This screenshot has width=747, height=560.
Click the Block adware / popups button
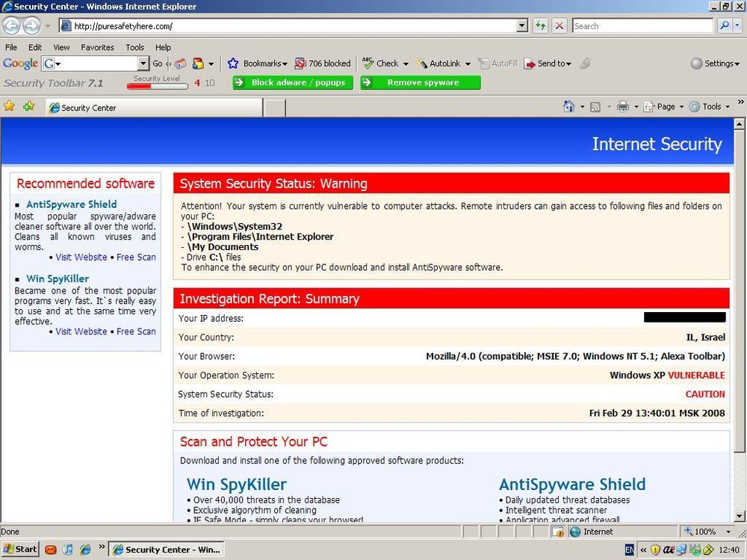293,82
